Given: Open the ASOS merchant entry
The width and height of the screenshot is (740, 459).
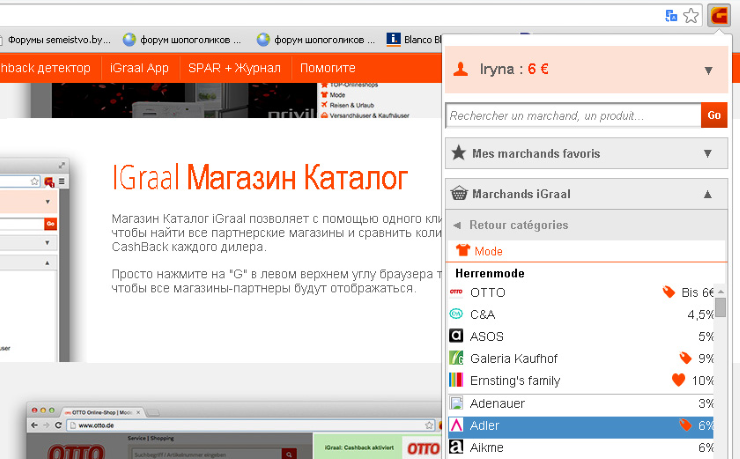Looking at the screenshot, I should [580, 336].
